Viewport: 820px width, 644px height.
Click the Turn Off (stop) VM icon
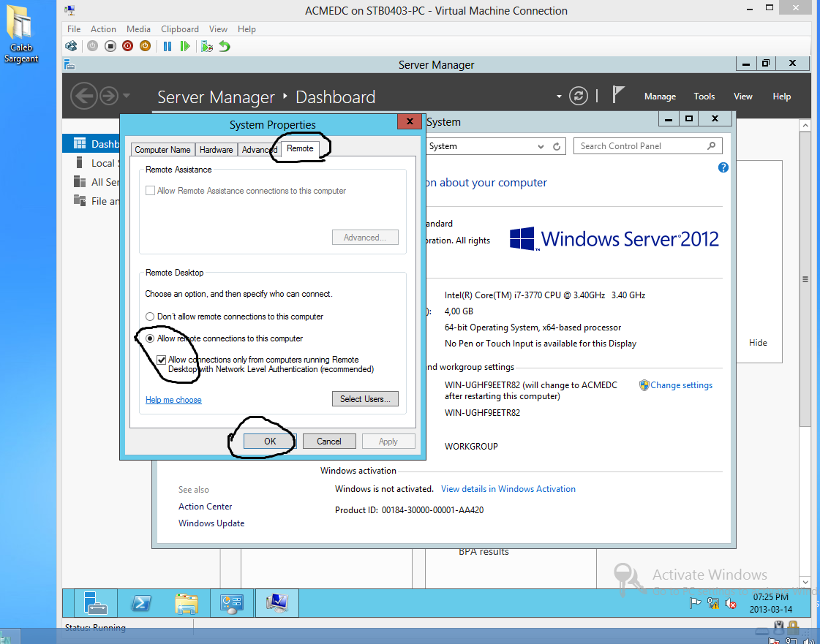[x=110, y=47]
